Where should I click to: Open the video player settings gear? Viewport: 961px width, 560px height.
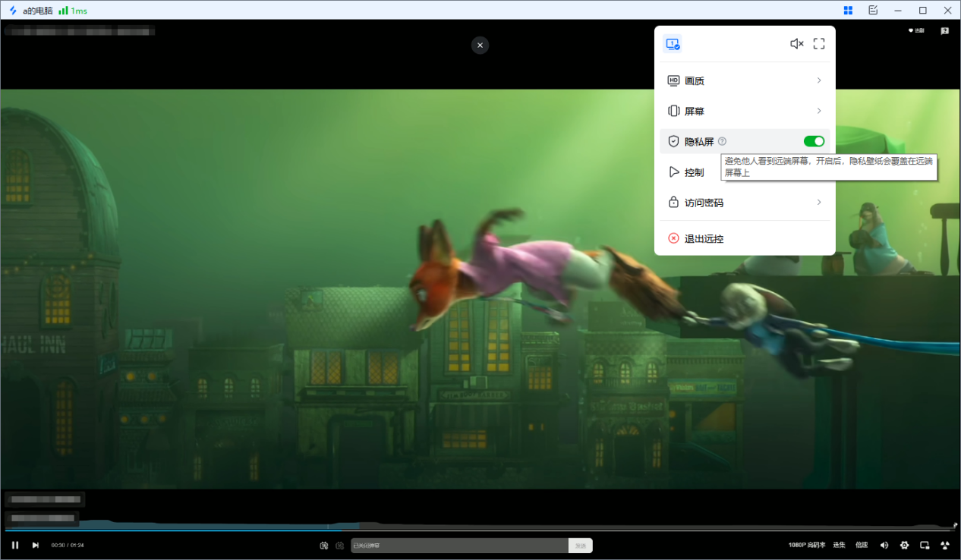coord(904,545)
